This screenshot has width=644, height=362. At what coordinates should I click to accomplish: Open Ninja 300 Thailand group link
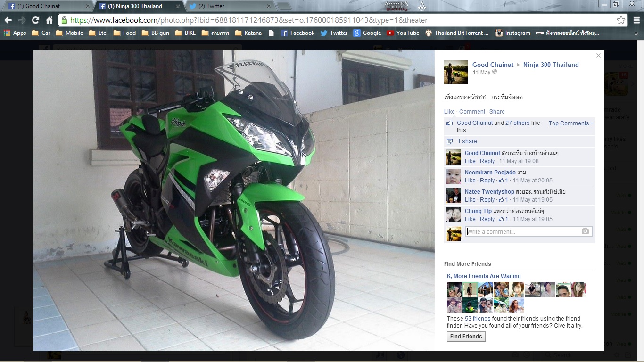click(551, 65)
